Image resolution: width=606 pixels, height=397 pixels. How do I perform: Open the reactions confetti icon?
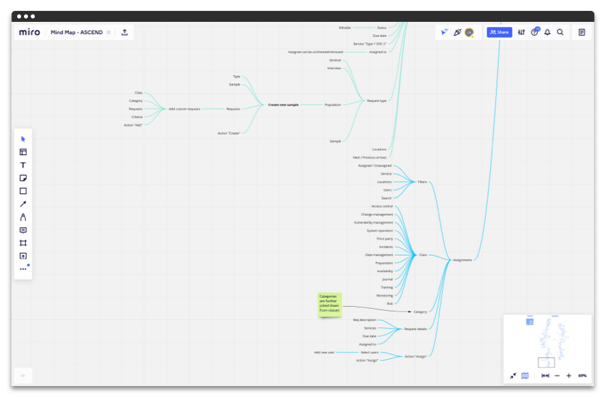457,32
